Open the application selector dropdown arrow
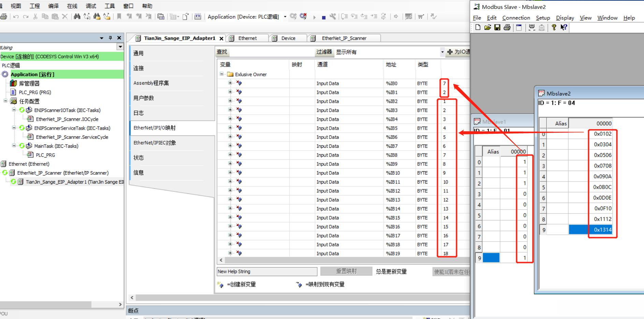 pos(285,17)
